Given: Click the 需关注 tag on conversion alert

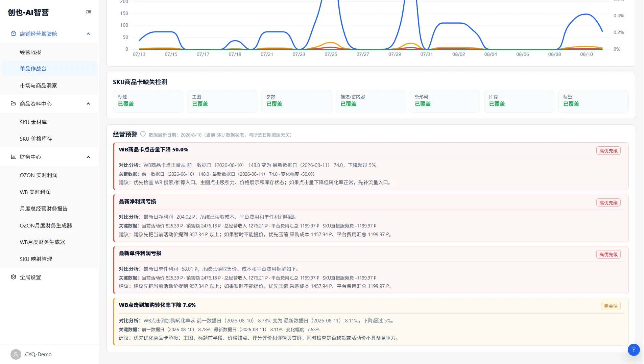Looking at the screenshot, I should 611,306.
